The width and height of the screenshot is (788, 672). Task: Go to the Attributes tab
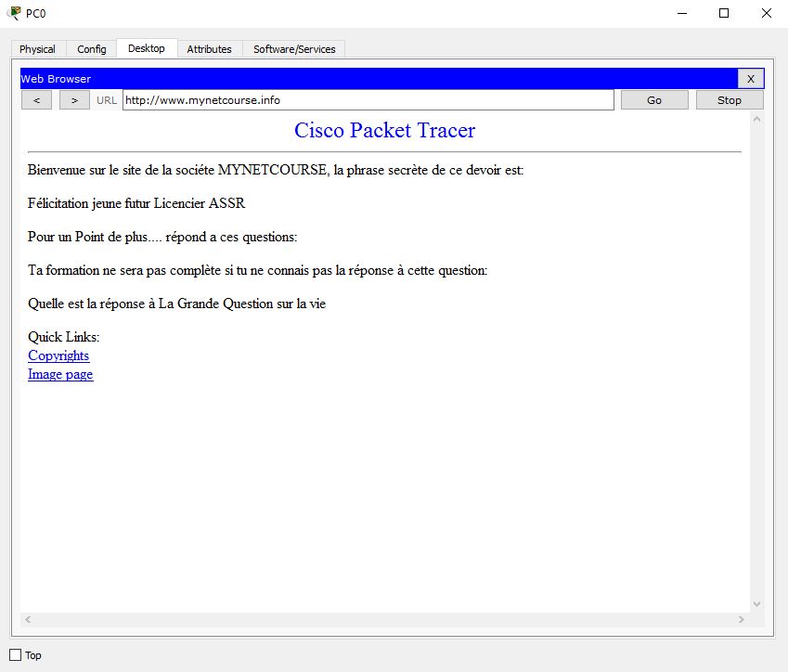(209, 49)
